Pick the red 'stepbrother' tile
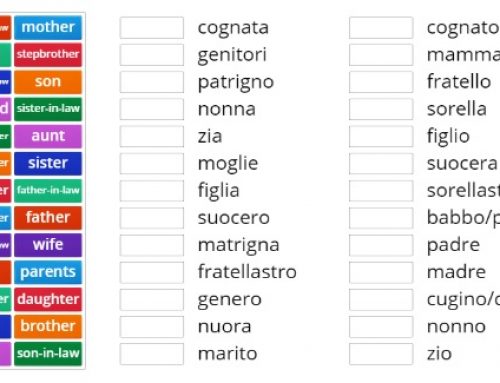 [x=48, y=54]
